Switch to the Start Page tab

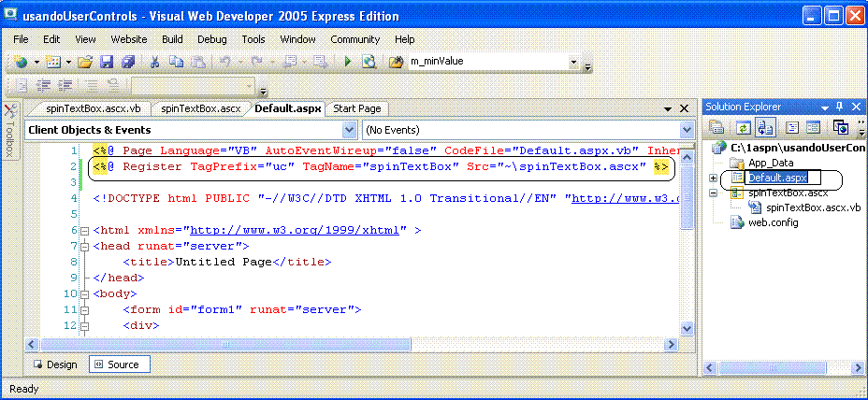pos(357,109)
